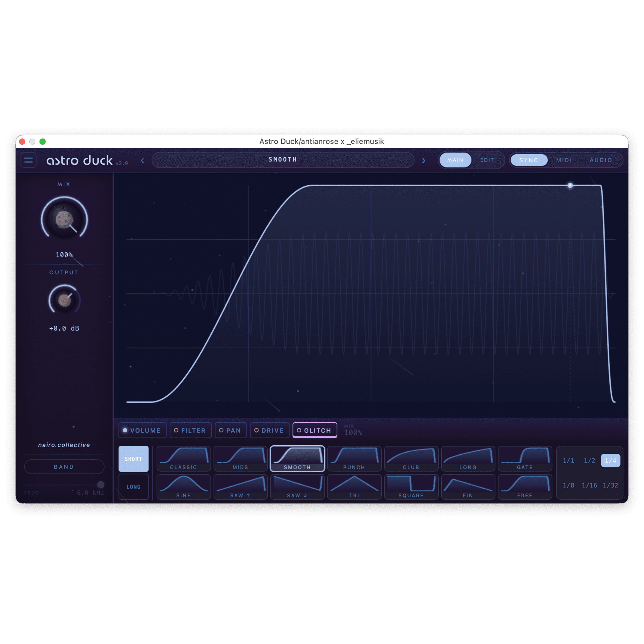Viewport: 644px width, 644px height.
Task: Select the Free curve shape preset
Action: click(525, 487)
